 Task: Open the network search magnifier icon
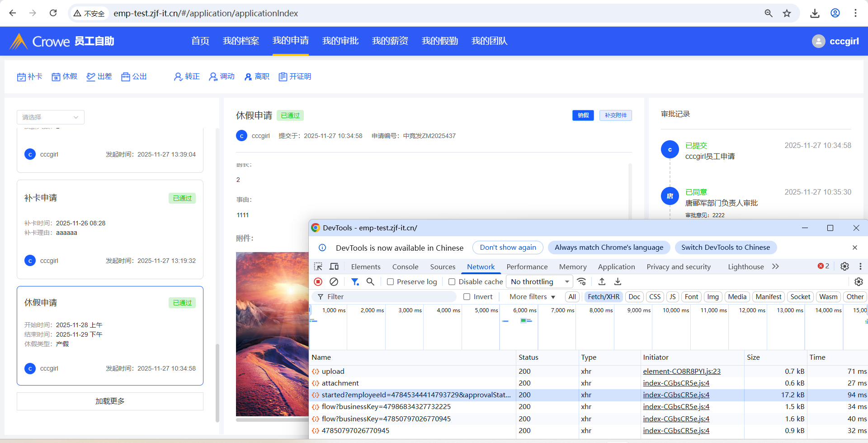370,282
